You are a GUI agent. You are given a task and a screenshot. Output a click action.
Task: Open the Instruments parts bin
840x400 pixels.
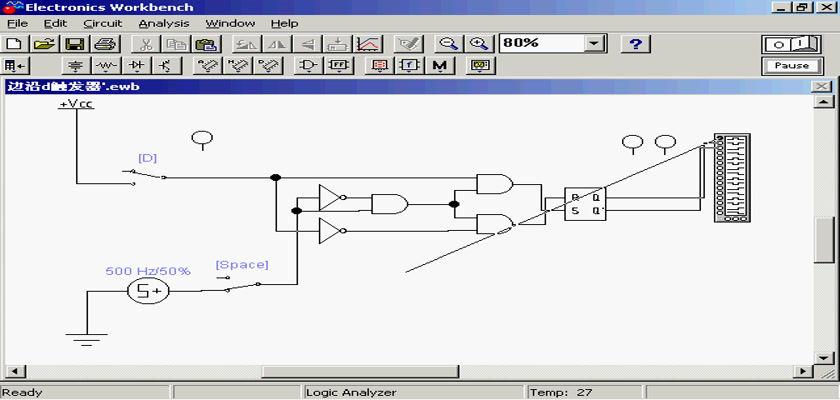tap(480, 66)
